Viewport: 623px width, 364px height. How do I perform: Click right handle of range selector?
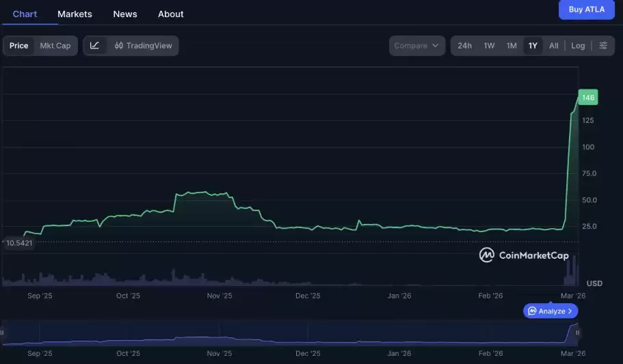(578, 333)
